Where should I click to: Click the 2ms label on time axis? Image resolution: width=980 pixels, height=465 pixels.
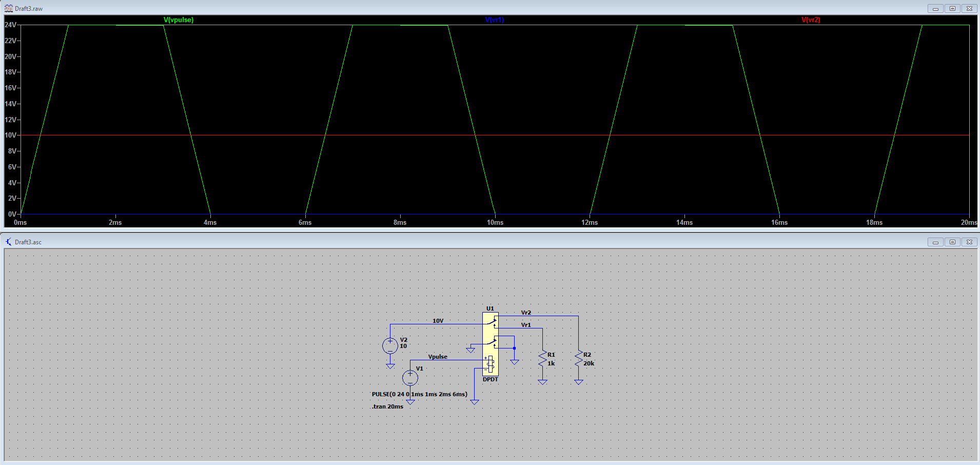point(115,222)
